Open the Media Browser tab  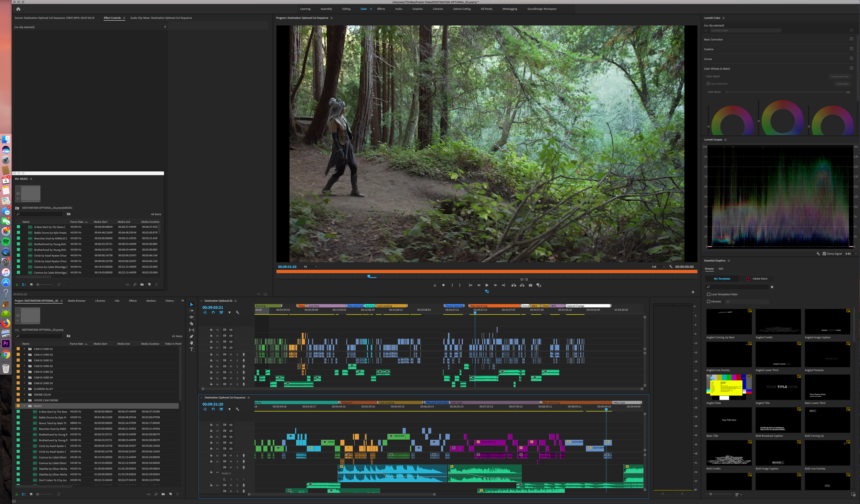pos(77,301)
